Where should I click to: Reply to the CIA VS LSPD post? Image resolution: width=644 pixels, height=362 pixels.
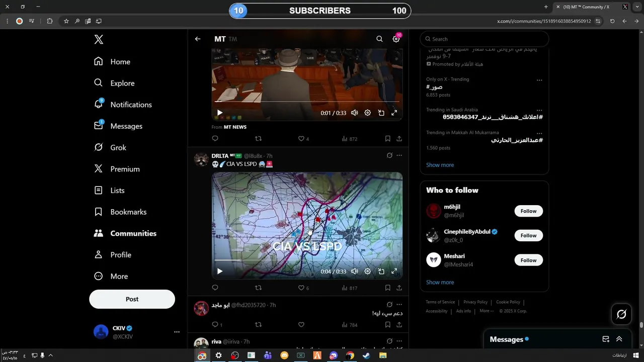(x=215, y=288)
